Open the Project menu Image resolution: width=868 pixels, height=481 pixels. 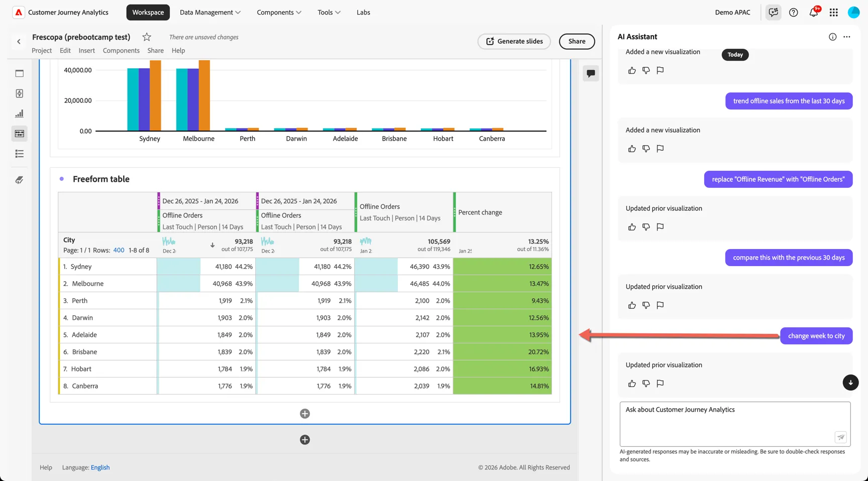[42, 50]
